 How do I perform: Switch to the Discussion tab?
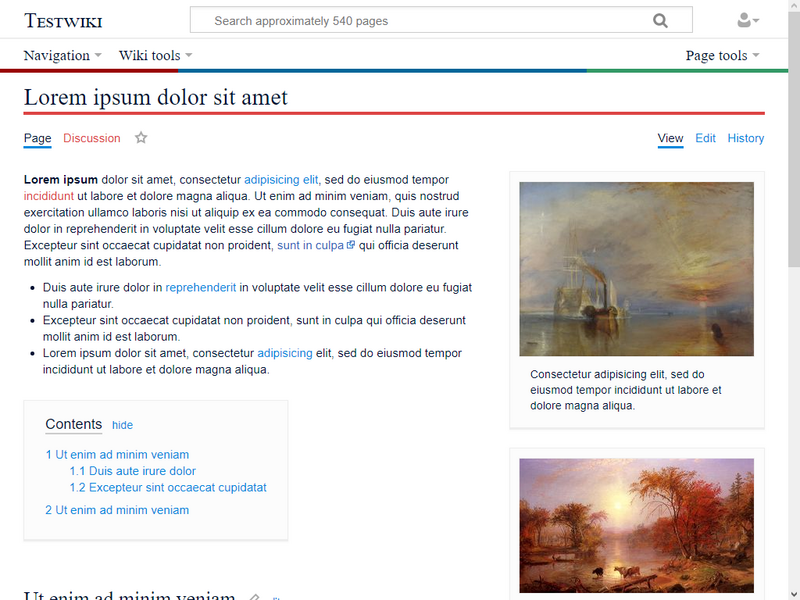click(91, 138)
